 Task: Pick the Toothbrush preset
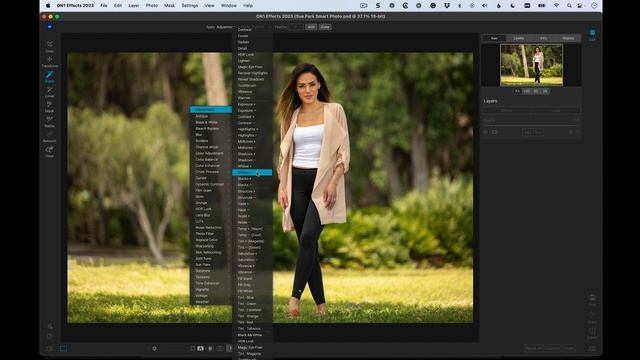coord(252,85)
